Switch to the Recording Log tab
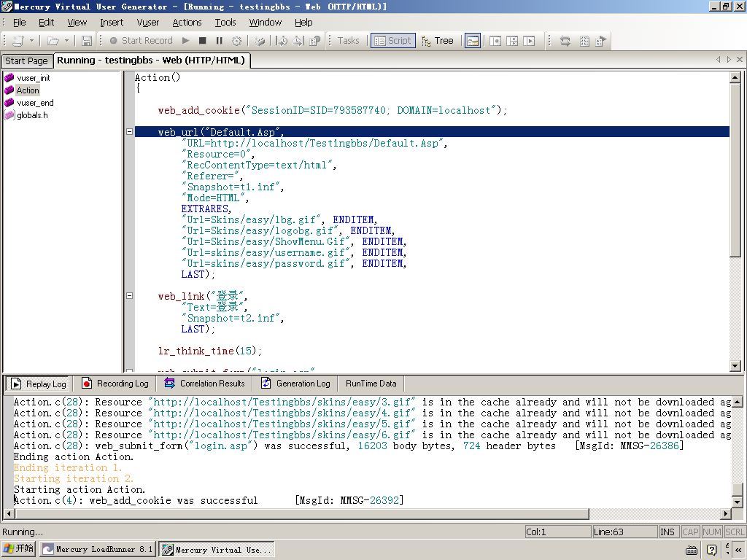 [x=115, y=384]
